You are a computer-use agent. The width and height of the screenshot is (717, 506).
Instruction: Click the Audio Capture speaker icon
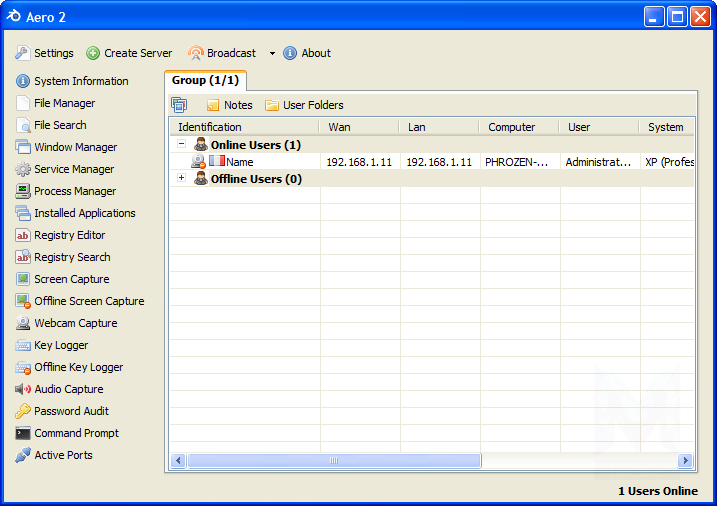(24, 389)
